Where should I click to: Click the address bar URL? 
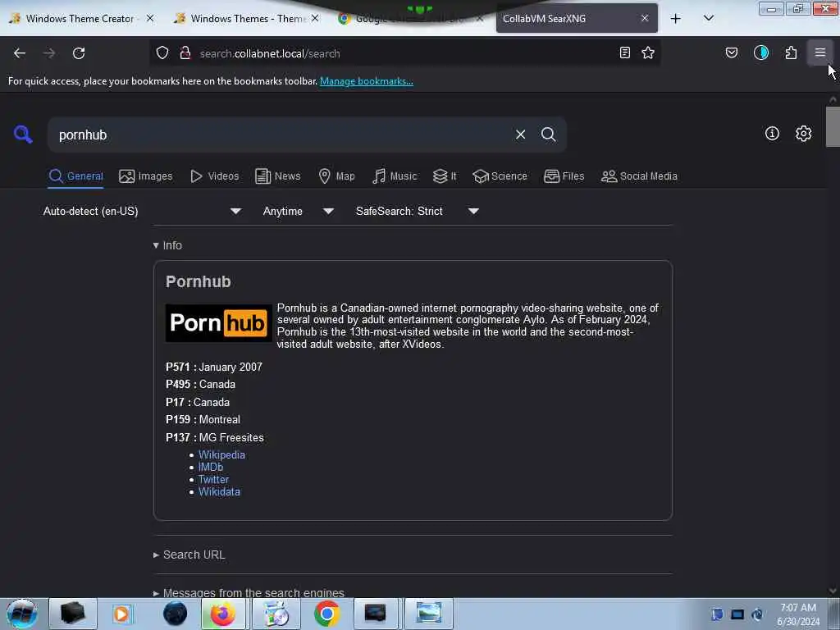click(x=270, y=53)
